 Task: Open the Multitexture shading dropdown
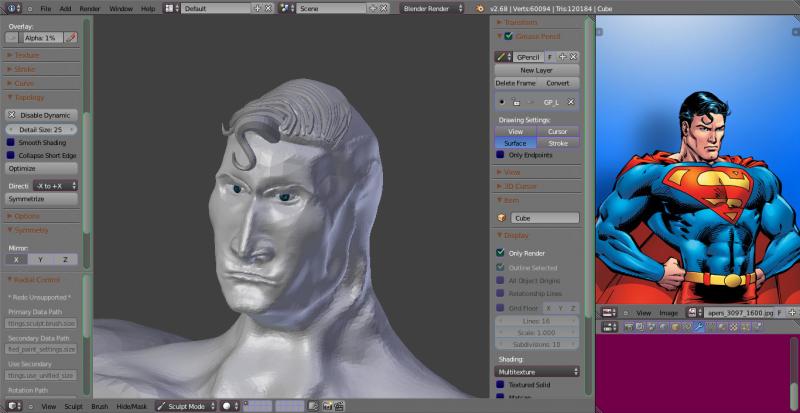[537, 372]
